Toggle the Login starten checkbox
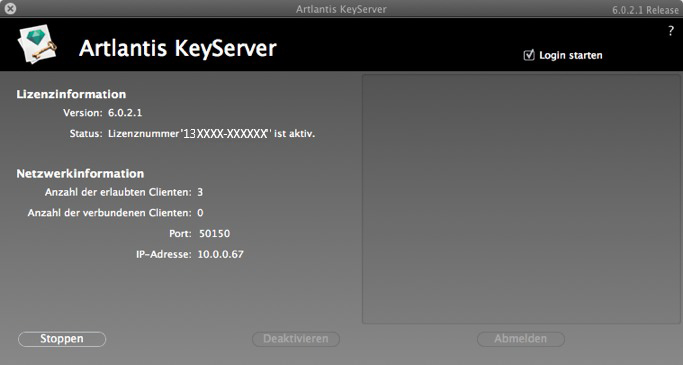This screenshot has height=365, width=683. [529, 55]
